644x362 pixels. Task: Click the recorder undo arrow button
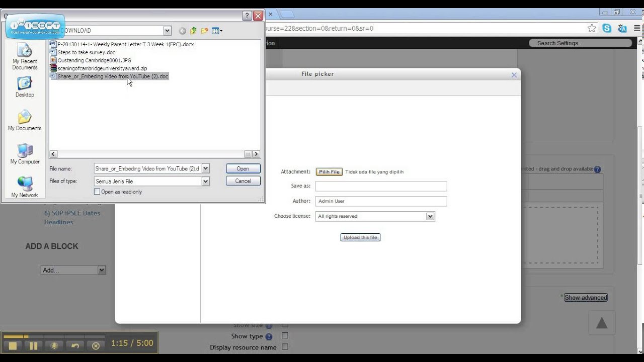point(75,345)
